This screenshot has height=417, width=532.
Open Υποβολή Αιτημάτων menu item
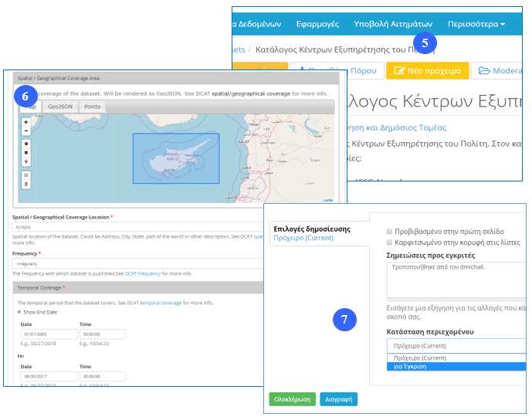point(393,24)
